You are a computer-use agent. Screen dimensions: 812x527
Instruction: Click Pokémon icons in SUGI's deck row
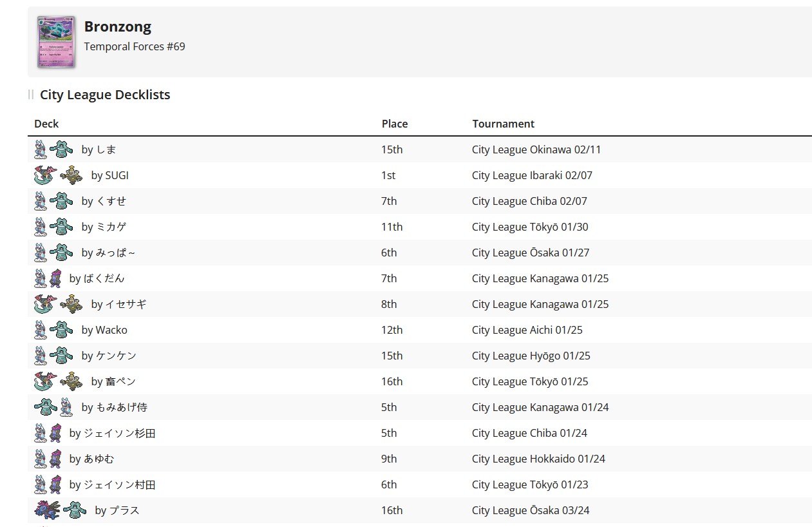[59, 175]
